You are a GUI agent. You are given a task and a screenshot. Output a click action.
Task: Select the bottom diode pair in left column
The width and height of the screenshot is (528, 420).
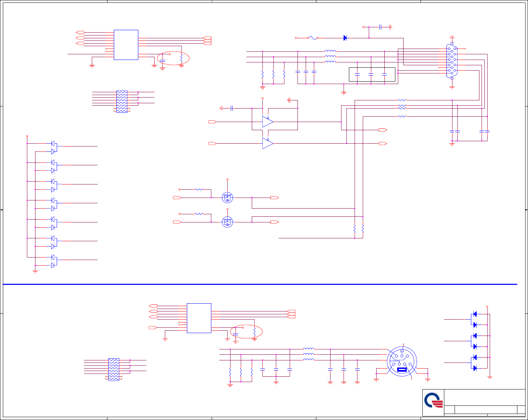pos(54,261)
